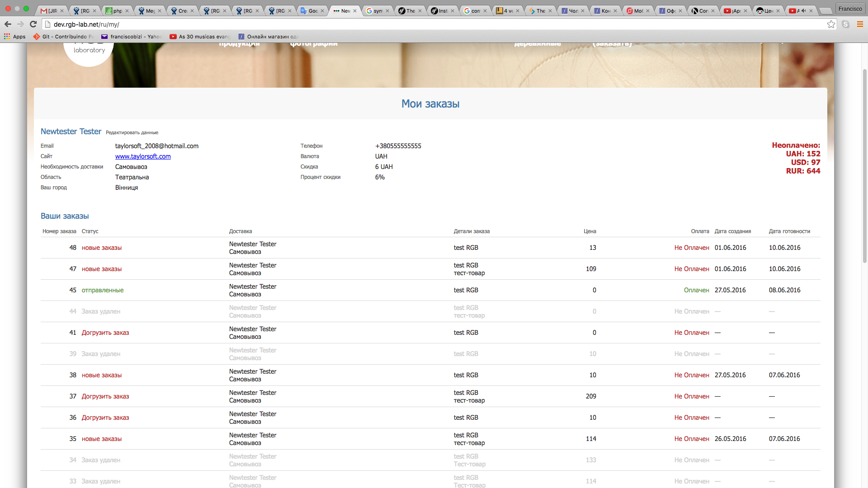Click the Skype extension icon
This screenshot has height=488, width=868.
coord(845,24)
